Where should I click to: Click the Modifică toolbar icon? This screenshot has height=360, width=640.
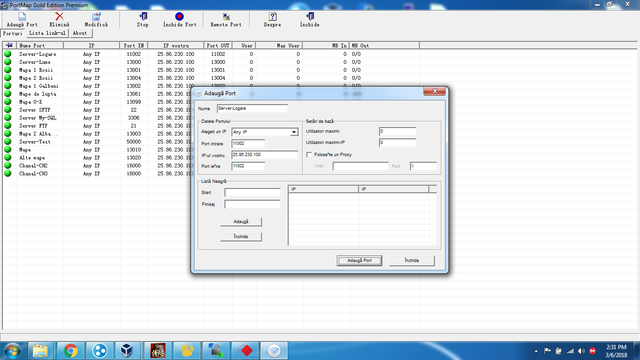pyautogui.click(x=96, y=16)
